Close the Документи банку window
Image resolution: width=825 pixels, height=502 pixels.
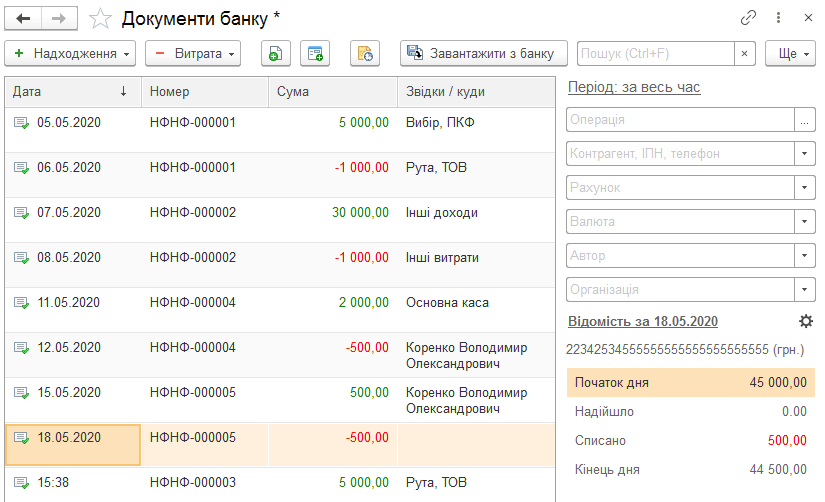[x=809, y=18]
